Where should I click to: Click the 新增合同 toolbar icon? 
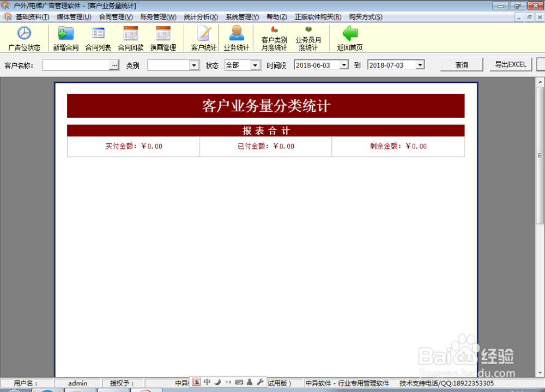65,33
